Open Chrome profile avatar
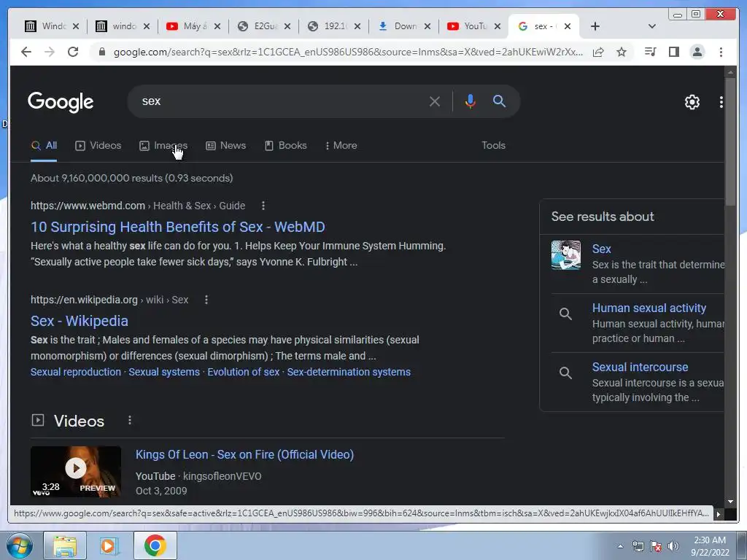This screenshot has width=747, height=560. (697, 52)
